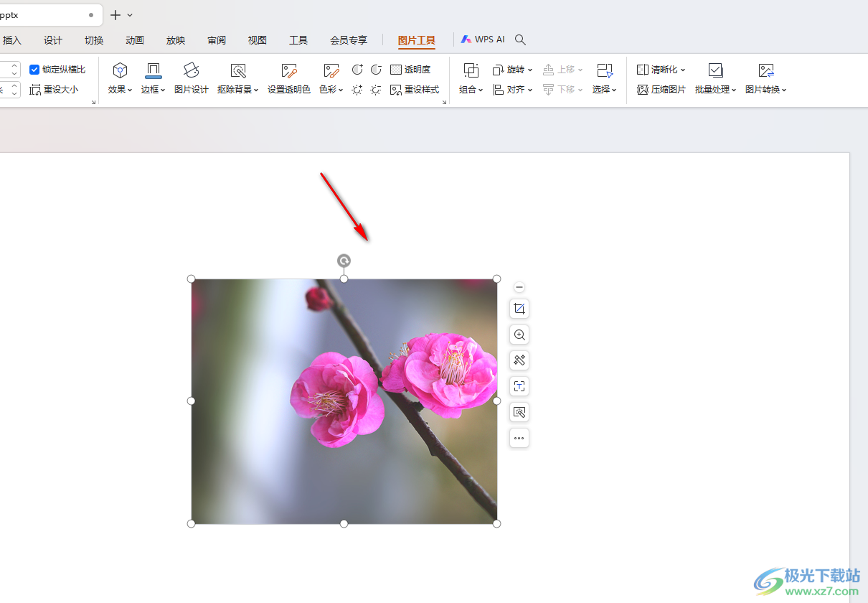Click the 重设样式 button
Screen dimensions: 868x603
pos(415,90)
